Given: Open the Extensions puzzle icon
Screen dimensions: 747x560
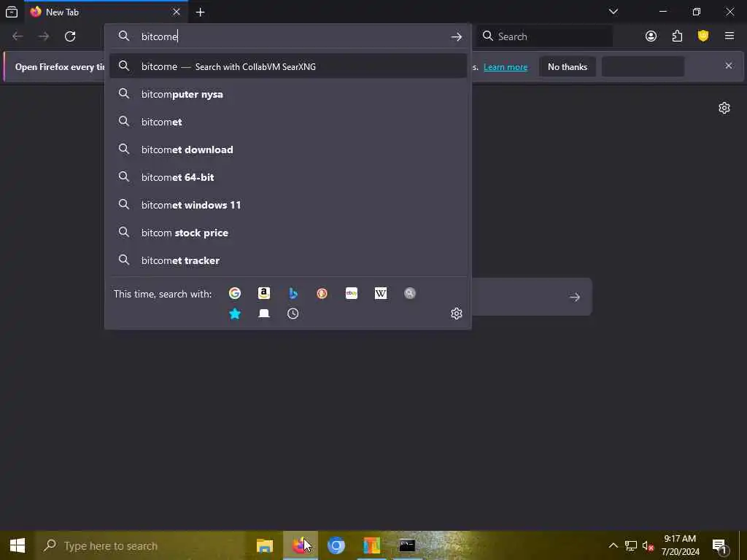Looking at the screenshot, I should pos(677,36).
